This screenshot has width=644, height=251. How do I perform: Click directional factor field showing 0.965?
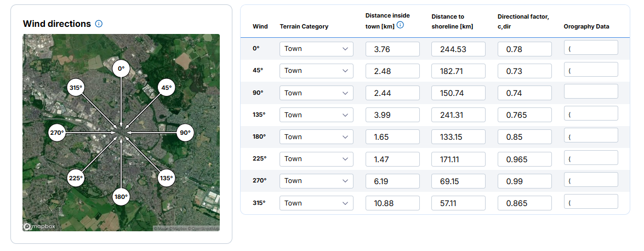(x=525, y=158)
